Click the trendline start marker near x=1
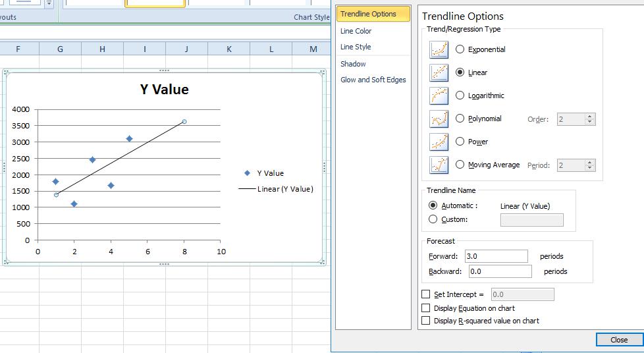The height and width of the screenshot is (353, 644). click(x=56, y=195)
